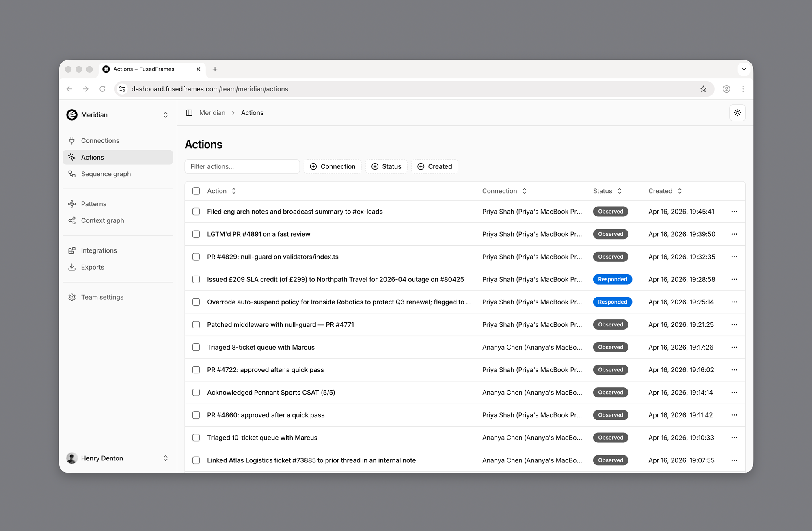Check the LGTM'd PR #4891 row
This screenshot has height=531, width=812.
point(196,234)
